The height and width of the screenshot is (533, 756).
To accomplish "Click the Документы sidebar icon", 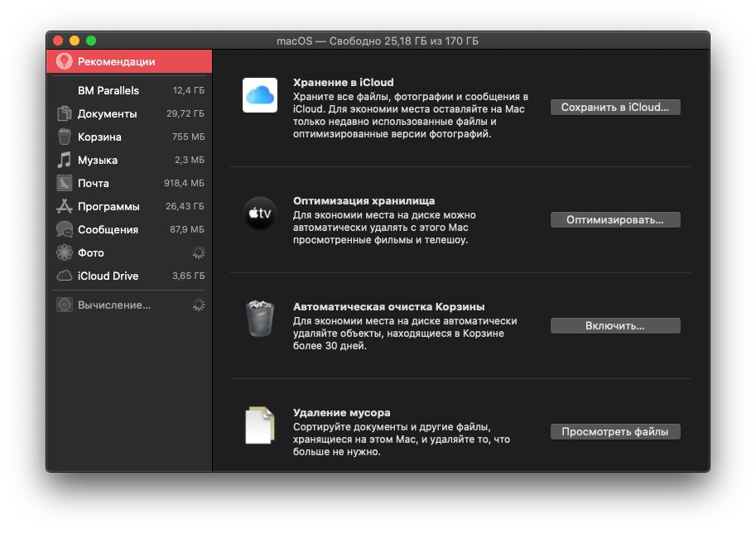I will 64,113.
